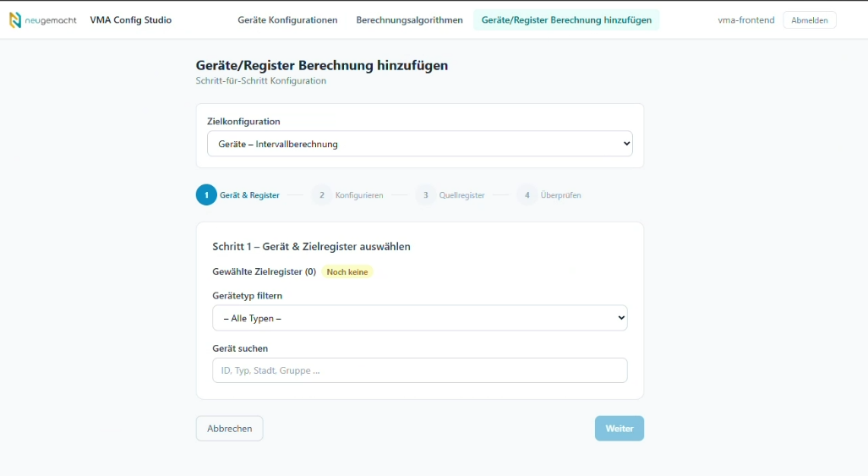Log out with the Abmelden button
Screen dimensions: 868x476
pyautogui.click(x=809, y=20)
